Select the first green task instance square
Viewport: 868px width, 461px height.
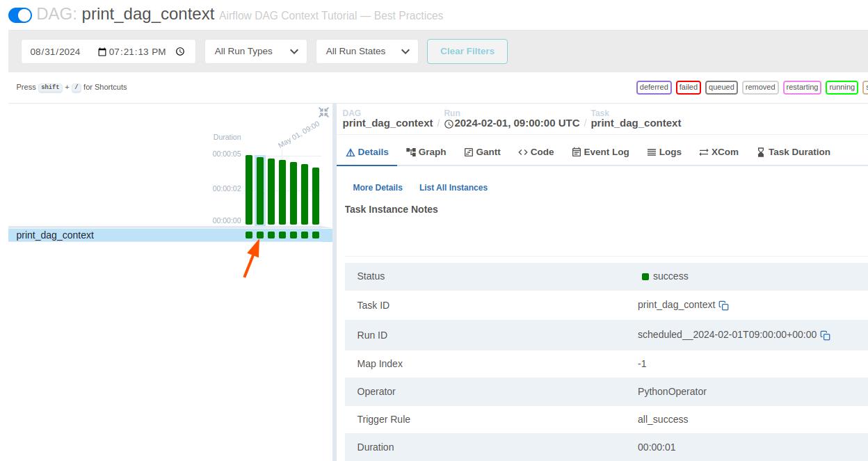[x=249, y=235]
